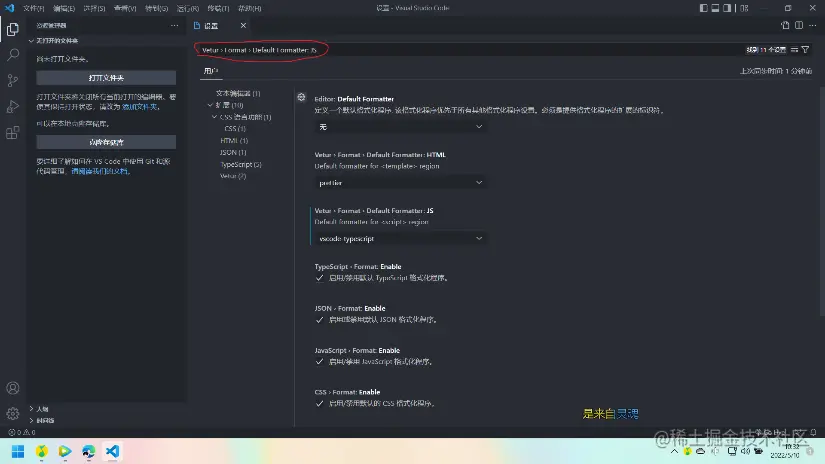Click the settings search input field
Screen dimensions: 825x464
(468, 50)
